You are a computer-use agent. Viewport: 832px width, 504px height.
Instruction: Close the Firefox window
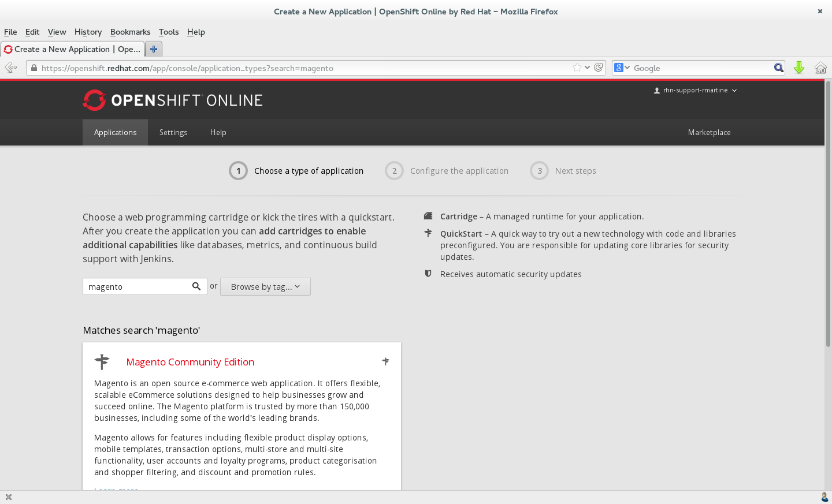point(820,11)
